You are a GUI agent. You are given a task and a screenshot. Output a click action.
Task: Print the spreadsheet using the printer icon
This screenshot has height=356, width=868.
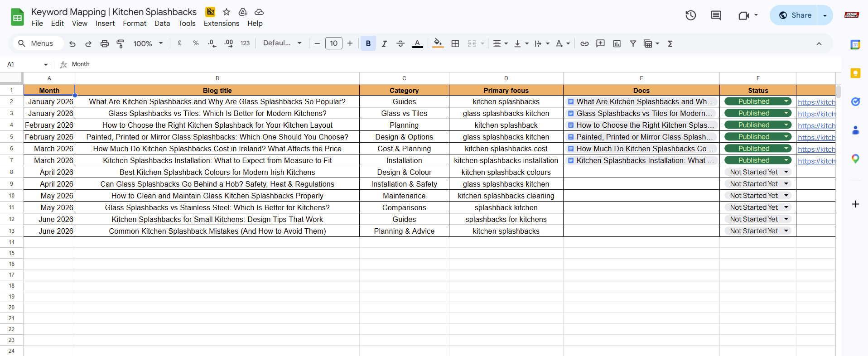click(x=105, y=43)
